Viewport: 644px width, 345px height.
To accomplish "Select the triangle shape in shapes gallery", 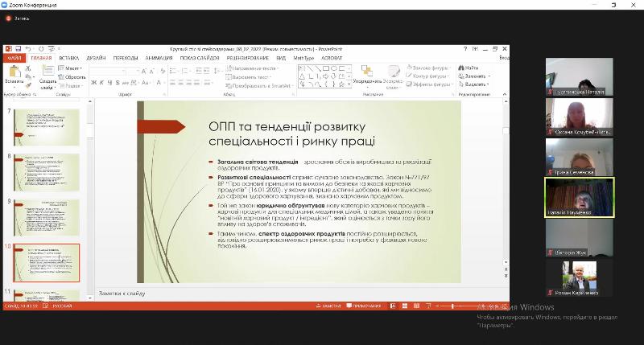I will [302, 76].
